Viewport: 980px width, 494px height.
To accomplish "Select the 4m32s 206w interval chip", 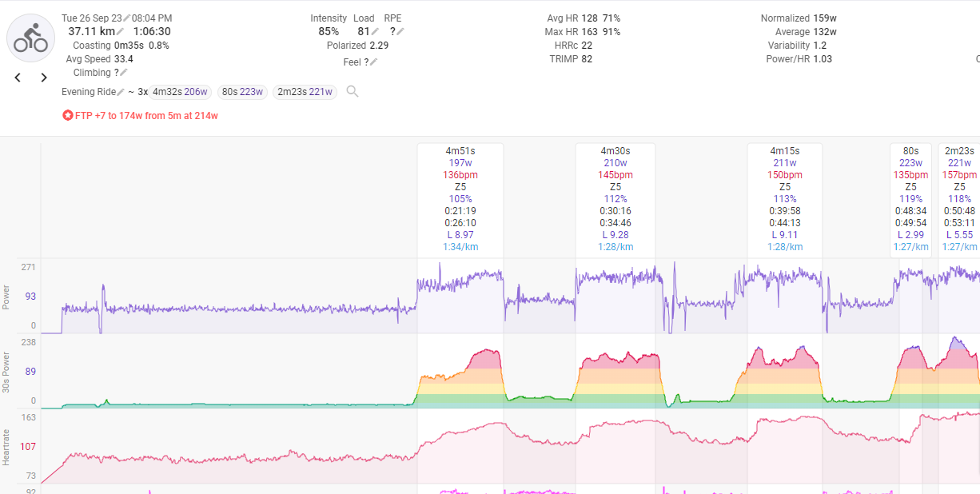I will coord(180,92).
